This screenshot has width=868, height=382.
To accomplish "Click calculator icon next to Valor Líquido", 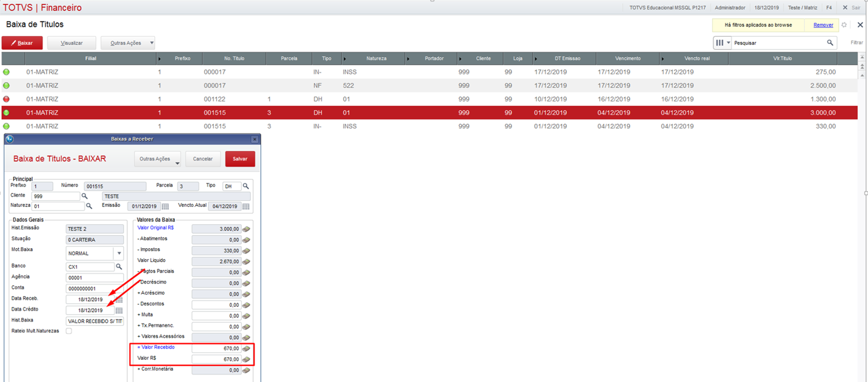I will (x=246, y=262).
